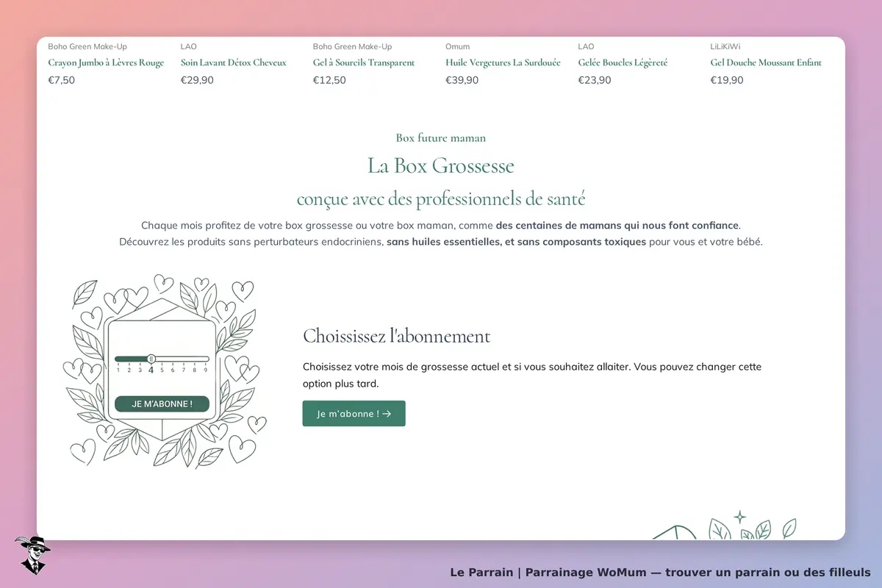Viewport: 882px width, 588px height.
Task: Open Soin Lavant Détox Cheveux product
Action: (x=233, y=62)
